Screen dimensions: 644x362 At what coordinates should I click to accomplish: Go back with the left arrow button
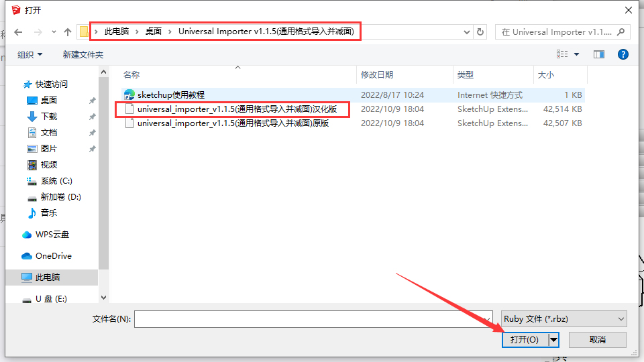pyautogui.click(x=18, y=32)
